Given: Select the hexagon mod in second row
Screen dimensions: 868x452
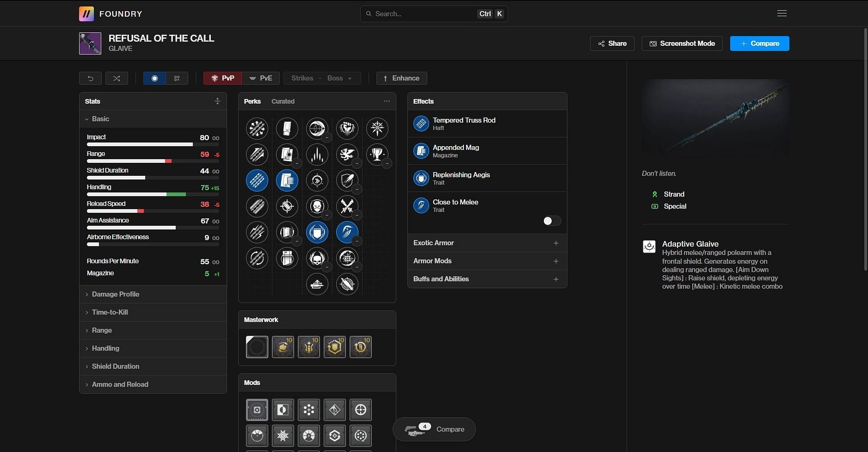Looking at the screenshot, I should click(x=335, y=436).
